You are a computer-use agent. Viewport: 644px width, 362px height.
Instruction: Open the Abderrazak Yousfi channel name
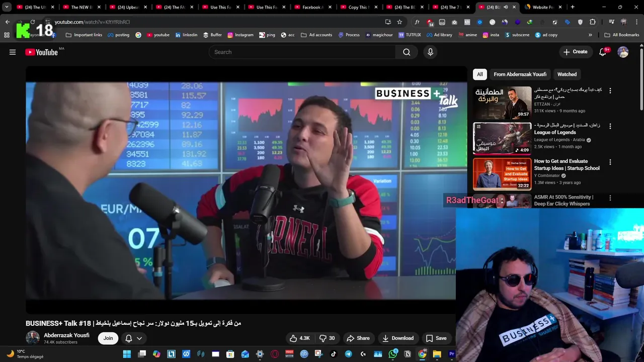[x=66, y=335]
